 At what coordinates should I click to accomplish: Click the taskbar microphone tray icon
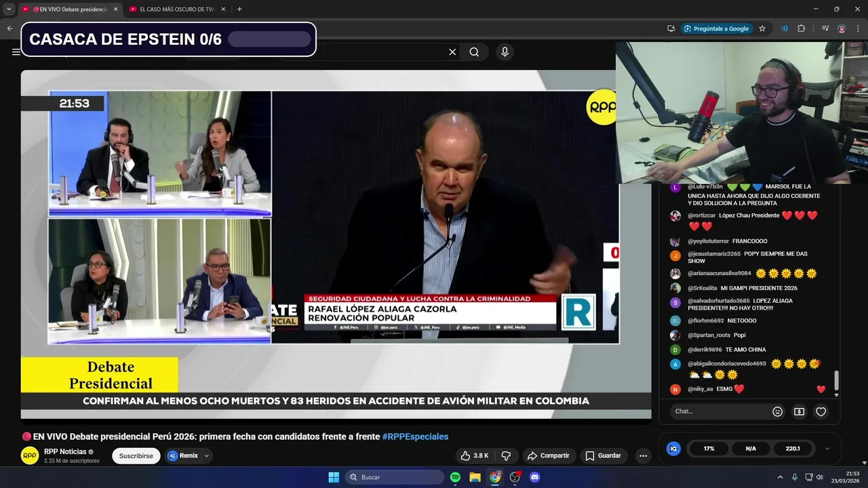795,477
